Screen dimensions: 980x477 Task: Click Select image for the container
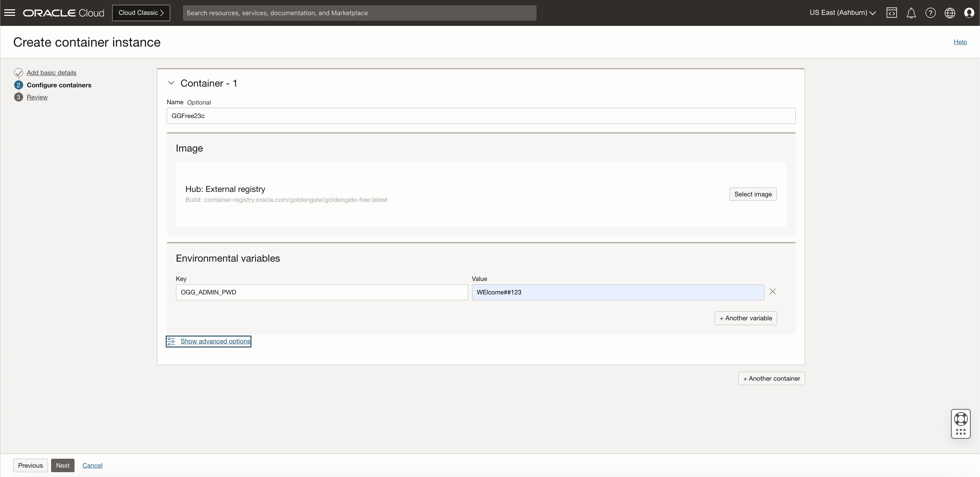tap(753, 194)
